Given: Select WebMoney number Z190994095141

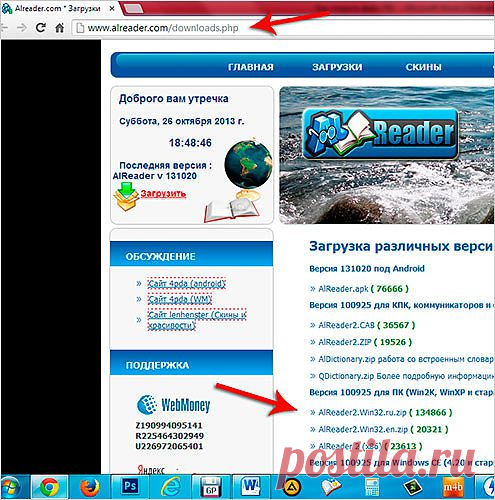Looking at the screenshot, I should [x=169, y=426].
